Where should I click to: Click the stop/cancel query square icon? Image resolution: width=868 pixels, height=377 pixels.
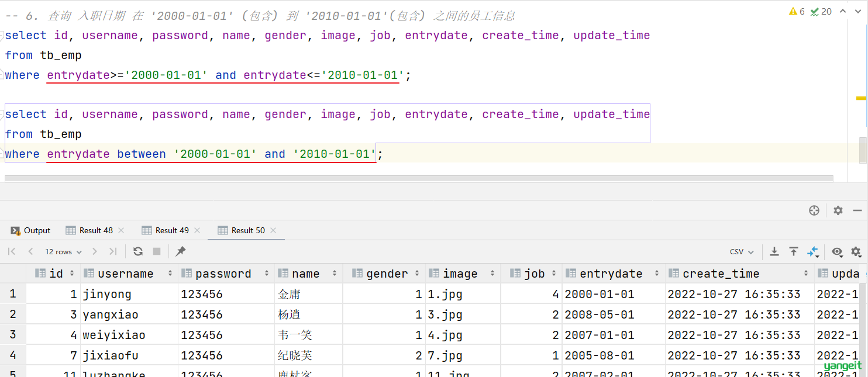coord(157,251)
